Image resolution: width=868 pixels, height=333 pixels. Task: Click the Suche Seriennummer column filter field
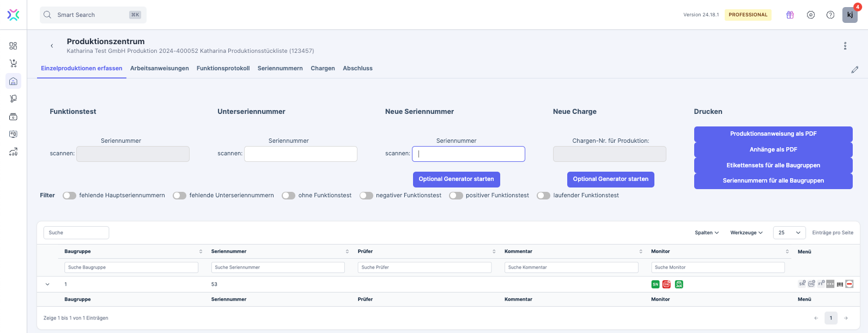tap(278, 268)
